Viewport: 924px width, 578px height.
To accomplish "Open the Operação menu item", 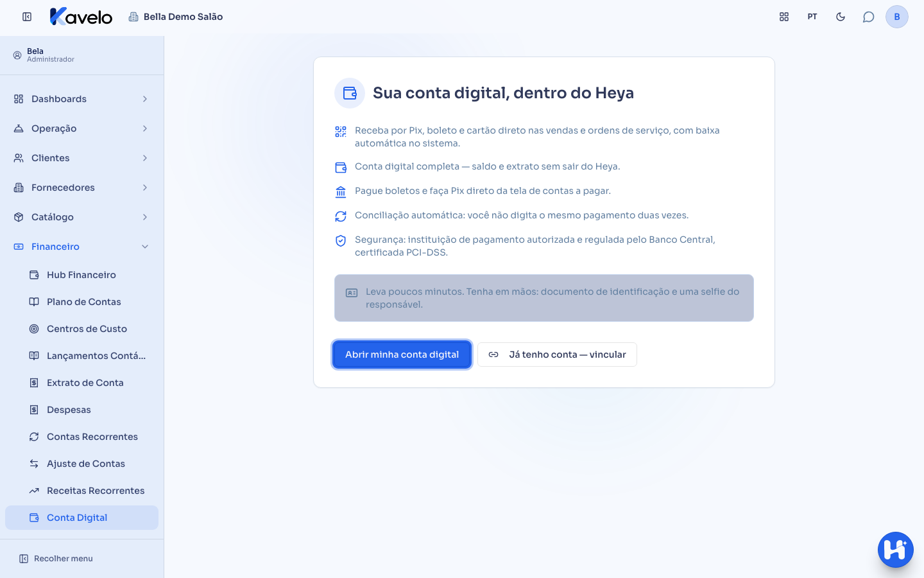I will (81, 128).
